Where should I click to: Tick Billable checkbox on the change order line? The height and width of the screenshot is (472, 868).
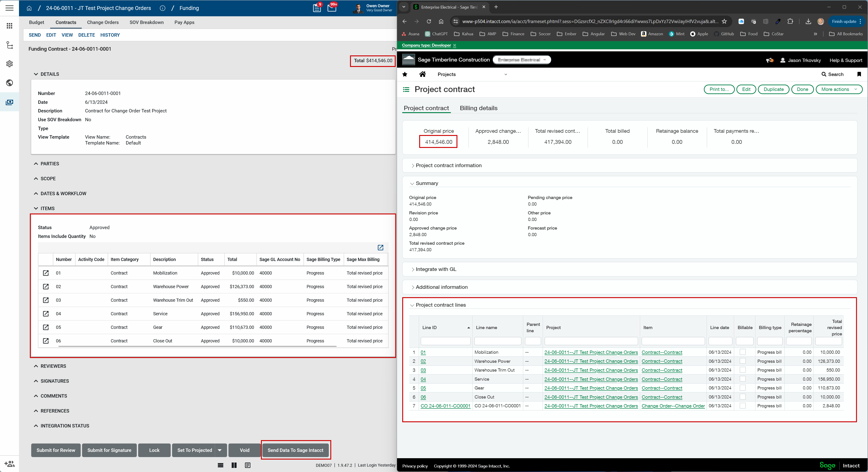pyautogui.click(x=743, y=406)
